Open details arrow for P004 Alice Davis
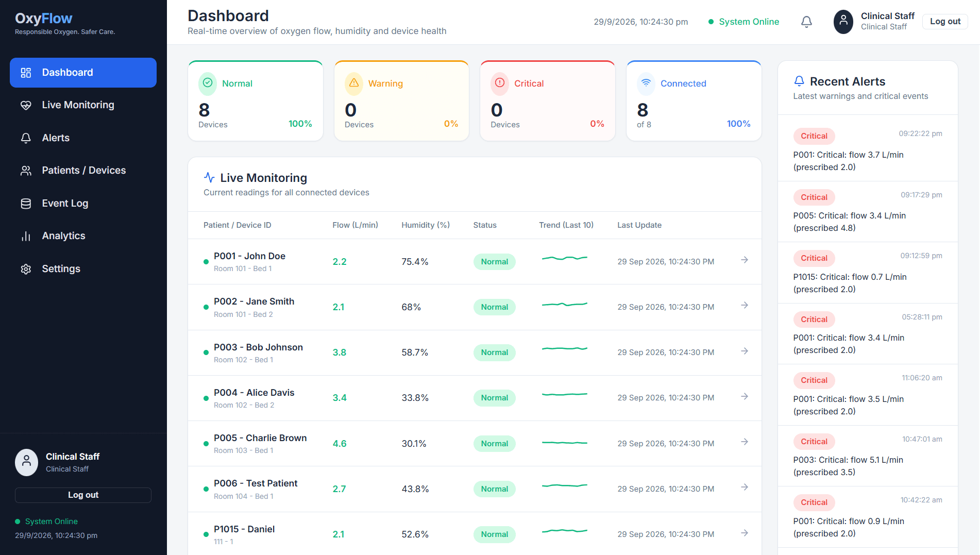The height and width of the screenshot is (555, 980). 745,397
